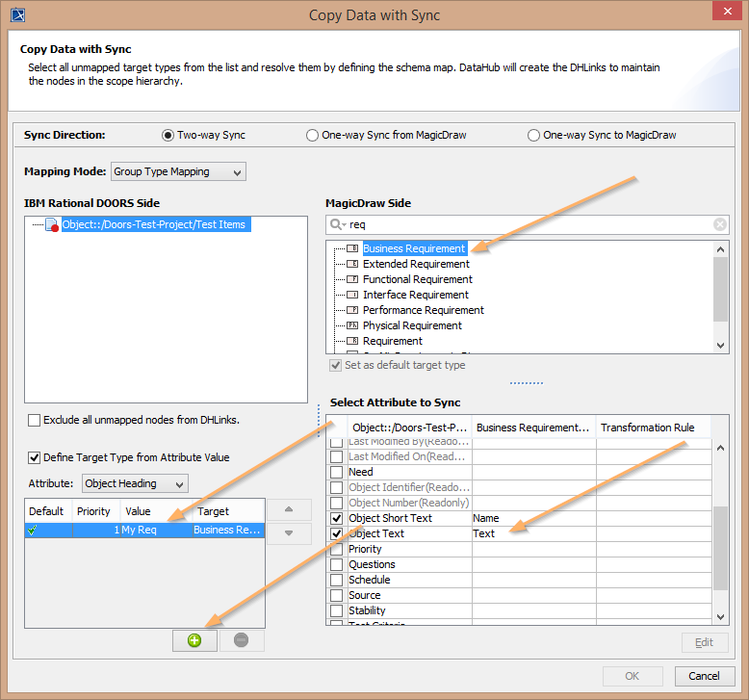This screenshot has width=749, height=700.
Task: Open the Mapping Mode dropdown
Action: pyautogui.click(x=179, y=171)
